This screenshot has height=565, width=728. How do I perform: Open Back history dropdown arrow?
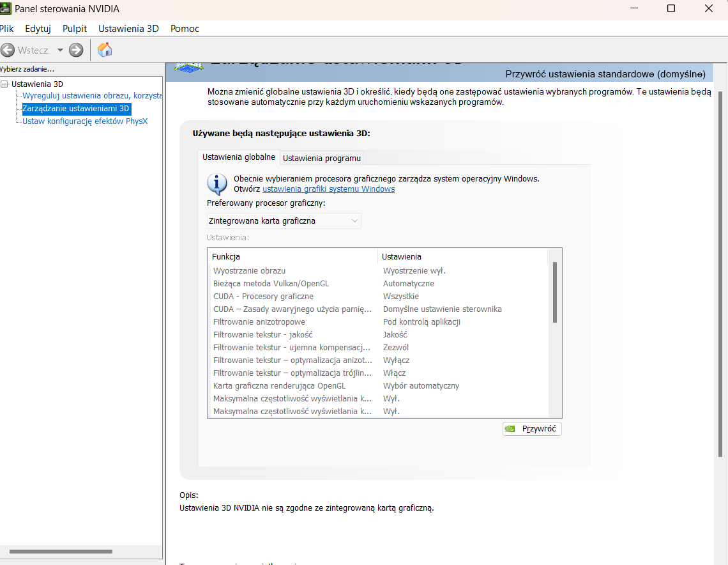(x=60, y=50)
